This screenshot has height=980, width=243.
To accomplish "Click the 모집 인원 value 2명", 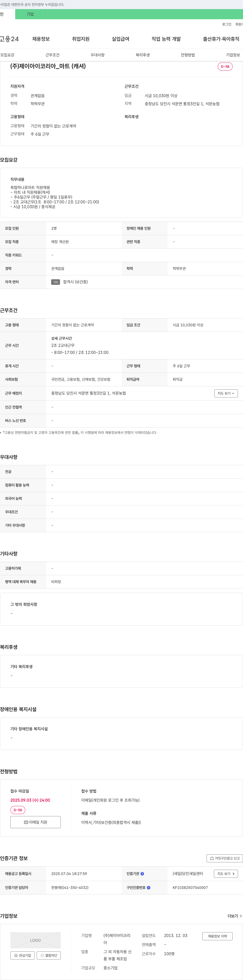I will pyautogui.click(x=54, y=229).
